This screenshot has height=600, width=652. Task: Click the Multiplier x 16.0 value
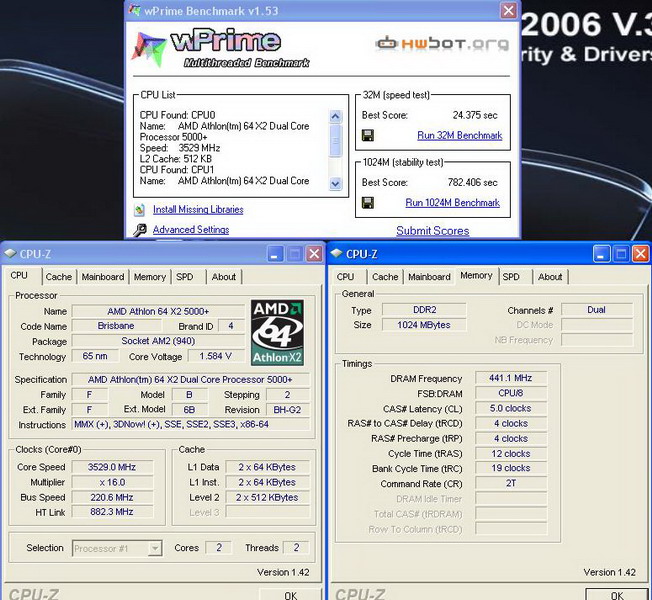[x=112, y=482]
